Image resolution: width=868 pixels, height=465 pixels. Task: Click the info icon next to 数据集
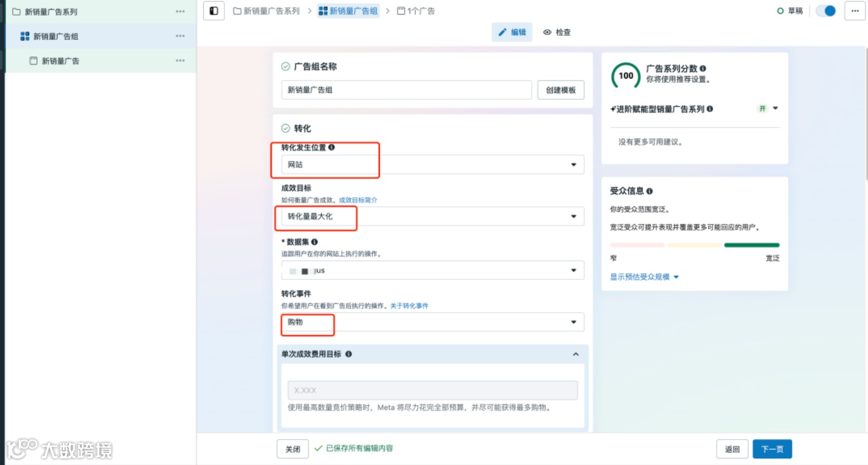[x=315, y=242]
